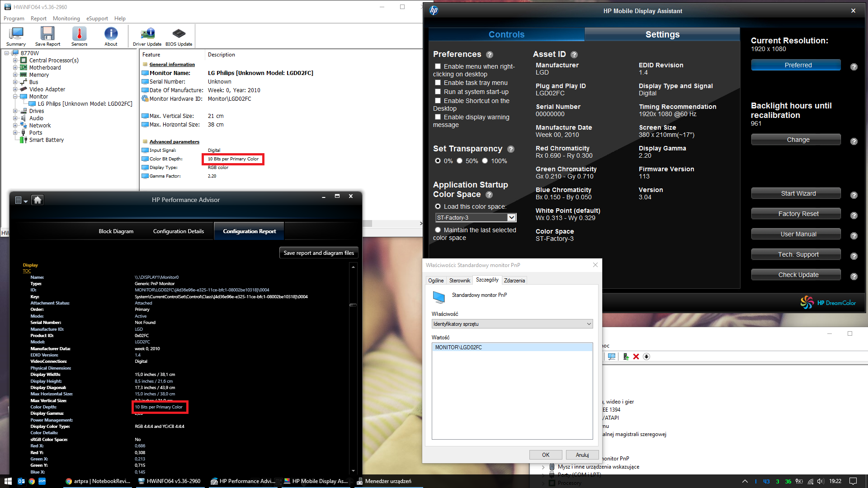Click help icon next to Check Update
The height and width of the screenshot is (488, 868).
854,277
